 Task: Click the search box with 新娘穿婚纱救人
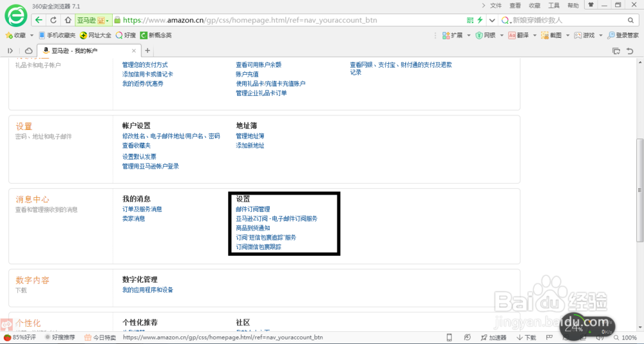coord(569,20)
